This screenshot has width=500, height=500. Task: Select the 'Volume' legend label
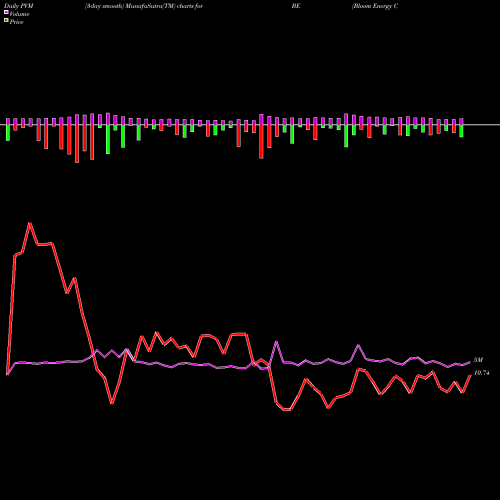pos(19,14)
